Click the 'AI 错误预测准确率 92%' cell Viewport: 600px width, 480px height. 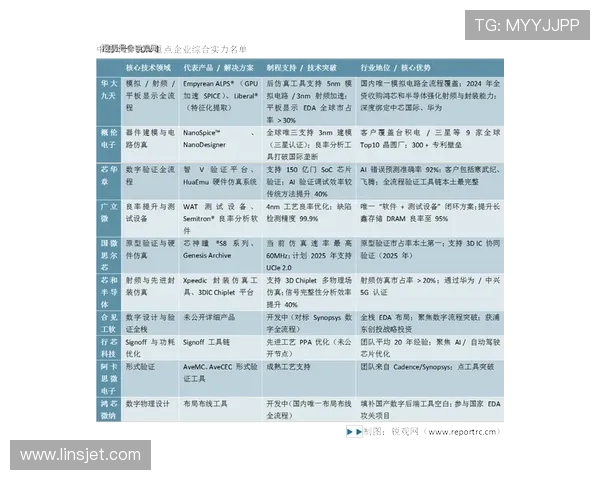(x=430, y=181)
